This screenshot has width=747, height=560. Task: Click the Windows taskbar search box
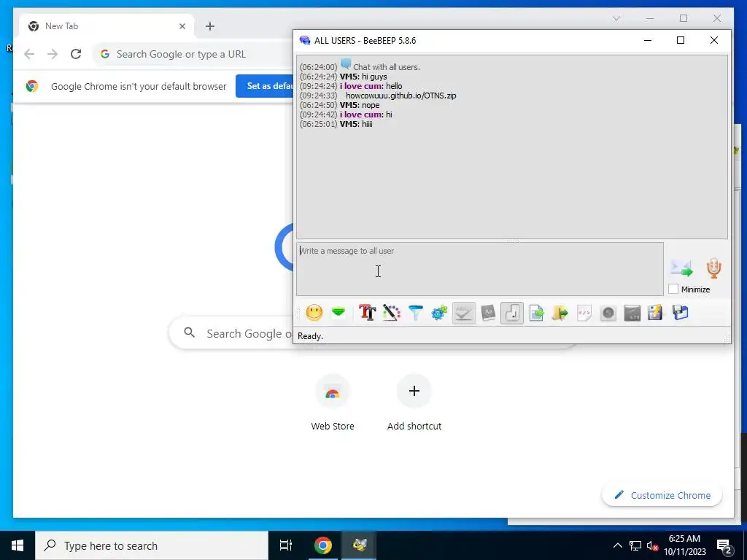coord(152,545)
